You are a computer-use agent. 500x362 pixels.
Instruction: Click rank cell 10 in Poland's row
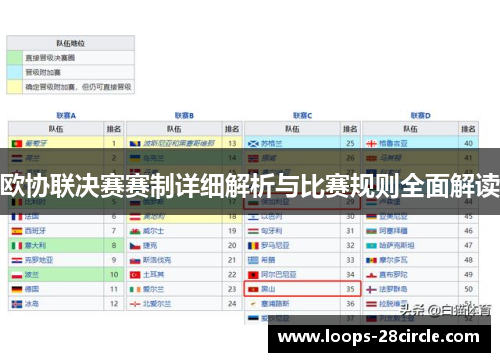coord(114,275)
